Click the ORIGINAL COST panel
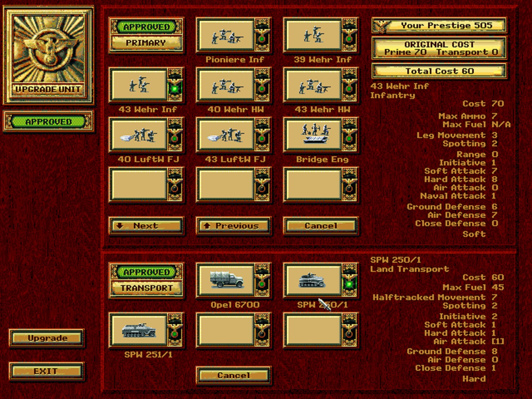532x399 pixels. [x=439, y=48]
